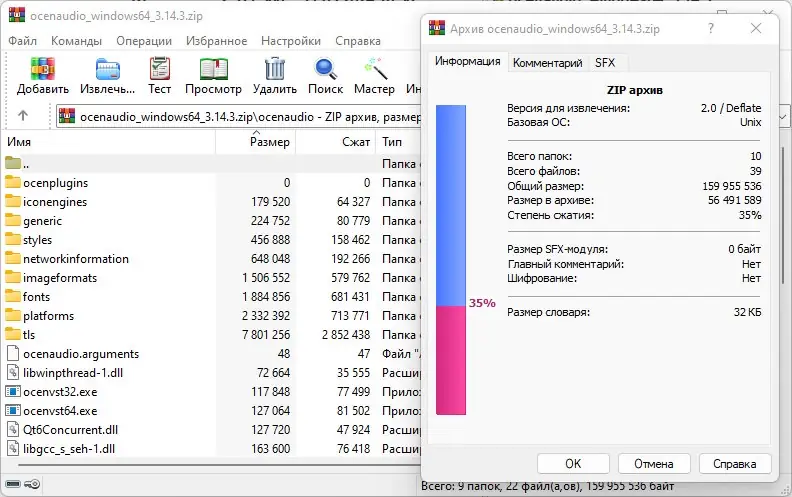The width and height of the screenshot is (792, 497).
Task: Click the Добавить toolbar icon
Action: (42, 69)
